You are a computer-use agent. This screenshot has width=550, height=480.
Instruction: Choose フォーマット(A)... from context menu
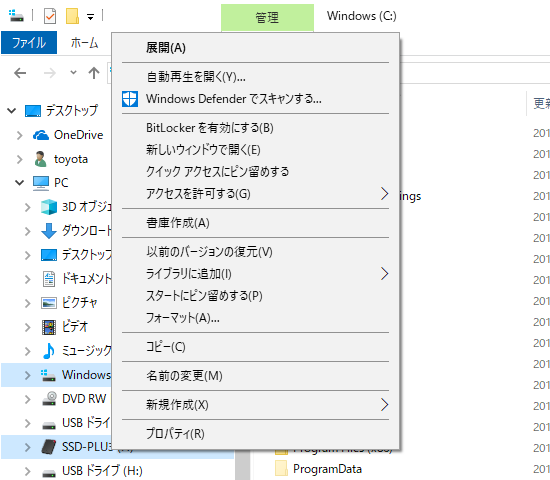pos(255,318)
